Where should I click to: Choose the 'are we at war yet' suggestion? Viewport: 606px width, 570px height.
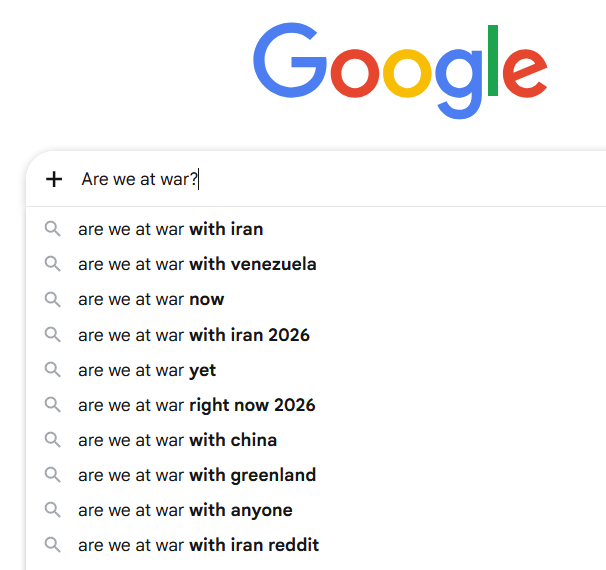click(147, 370)
